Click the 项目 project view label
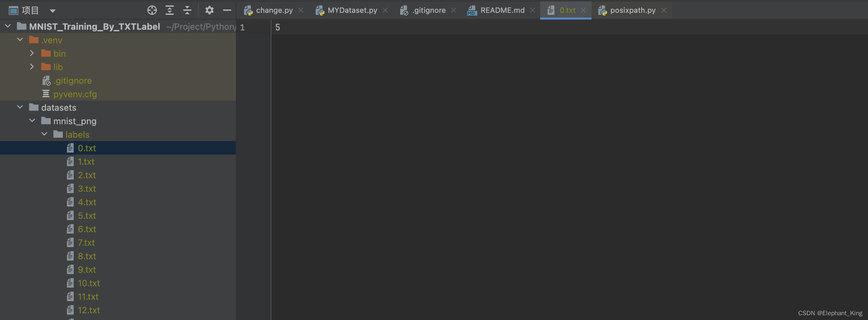Viewport: 868px width, 320px height. click(30, 10)
